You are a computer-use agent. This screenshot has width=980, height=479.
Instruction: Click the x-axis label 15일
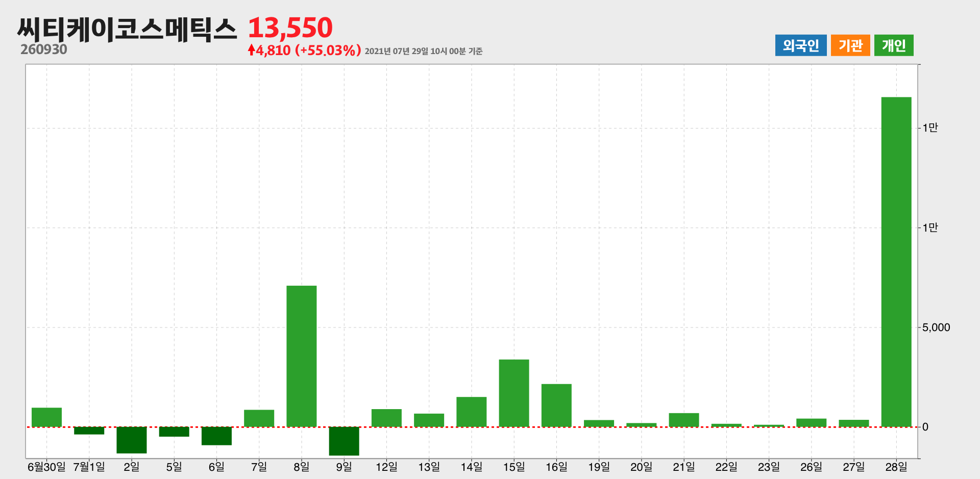(514, 467)
